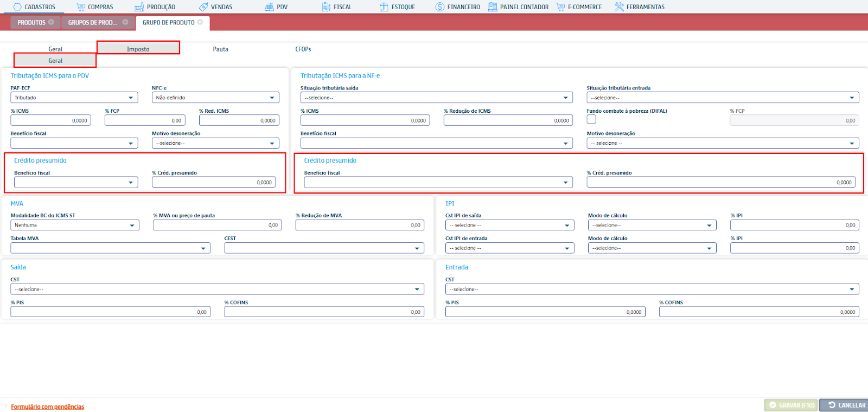Expand Cst IPI de entrada dropdown
Viewport: 868px width, 412px height.
pyautogui.click(x=509, y=248)
